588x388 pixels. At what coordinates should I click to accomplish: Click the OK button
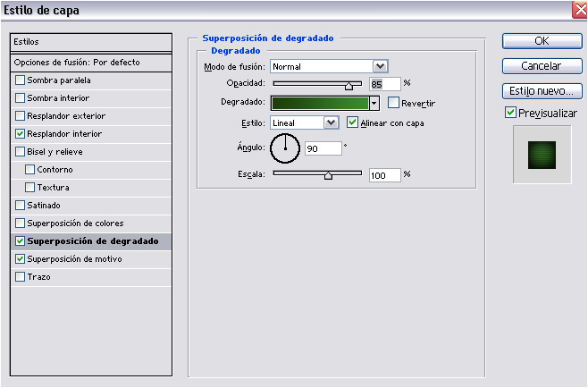(x=542, y=41)
